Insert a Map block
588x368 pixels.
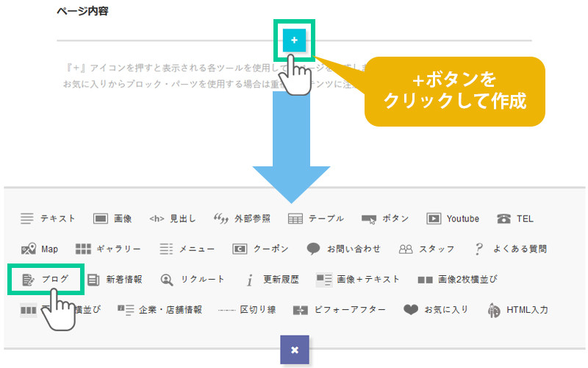click(x=40, y=249)
